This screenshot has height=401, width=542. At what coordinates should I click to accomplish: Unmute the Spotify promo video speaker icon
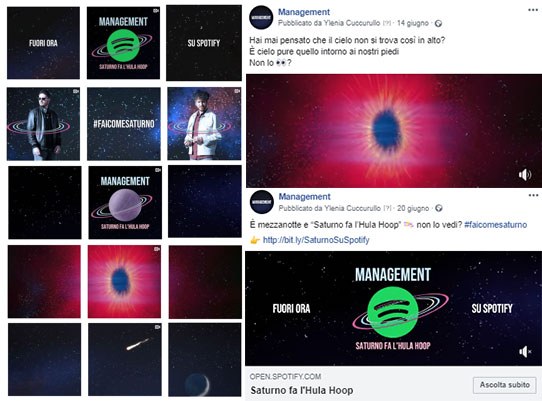pos(525,352)
